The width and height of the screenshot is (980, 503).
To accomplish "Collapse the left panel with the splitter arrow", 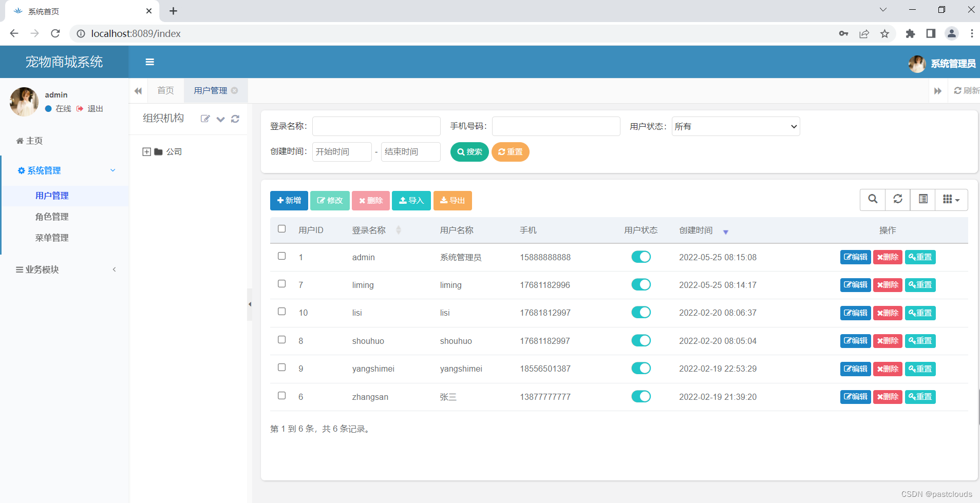I will tap(250, 304).
